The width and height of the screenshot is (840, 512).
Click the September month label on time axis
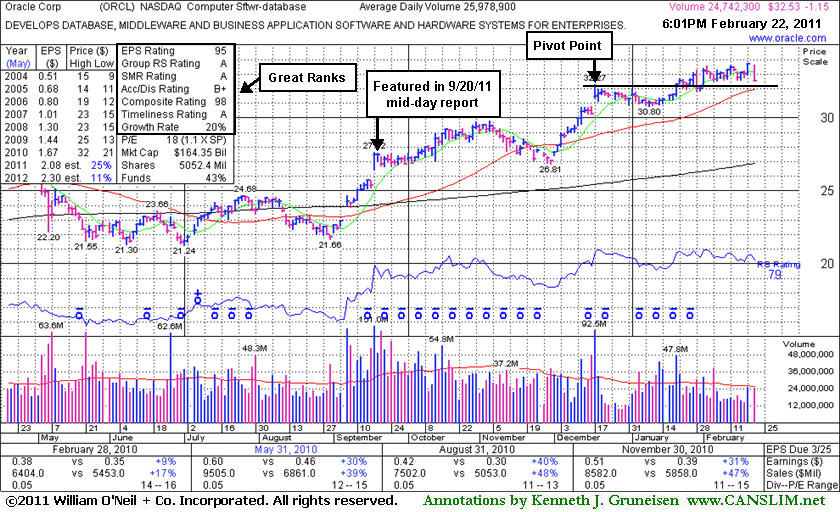point(358,438)
